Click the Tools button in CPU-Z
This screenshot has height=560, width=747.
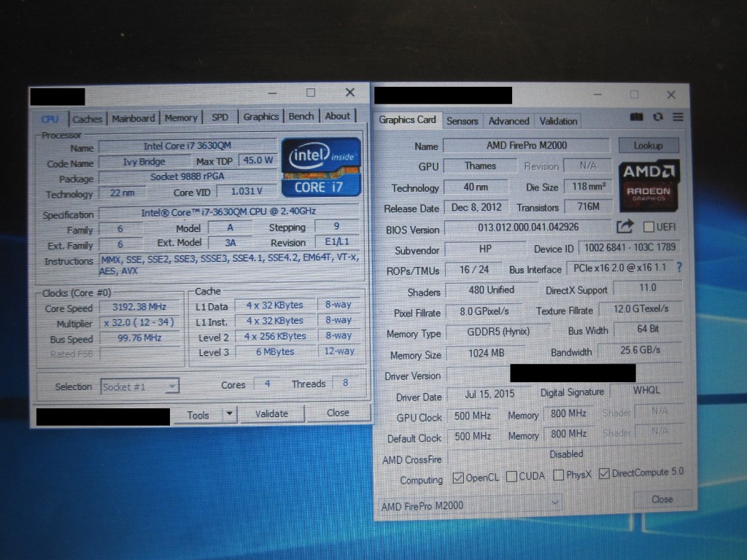point(198,415)
